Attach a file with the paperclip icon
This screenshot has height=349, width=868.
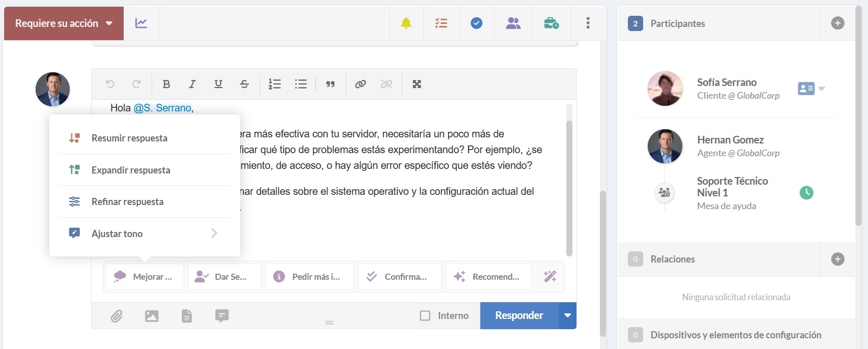tap(117, 316)
